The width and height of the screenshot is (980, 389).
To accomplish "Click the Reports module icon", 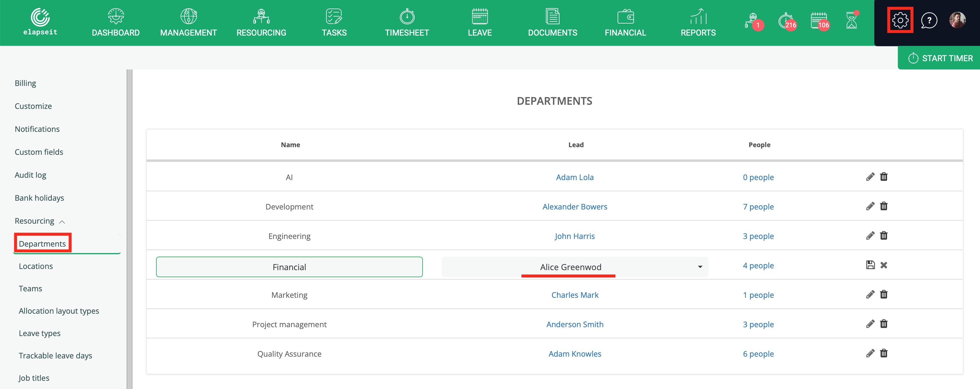I will click(698, 22).
